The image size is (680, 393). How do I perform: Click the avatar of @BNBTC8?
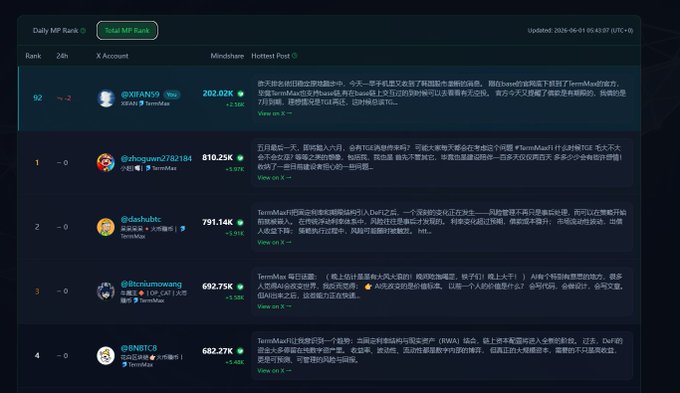[x=106, y=355]
